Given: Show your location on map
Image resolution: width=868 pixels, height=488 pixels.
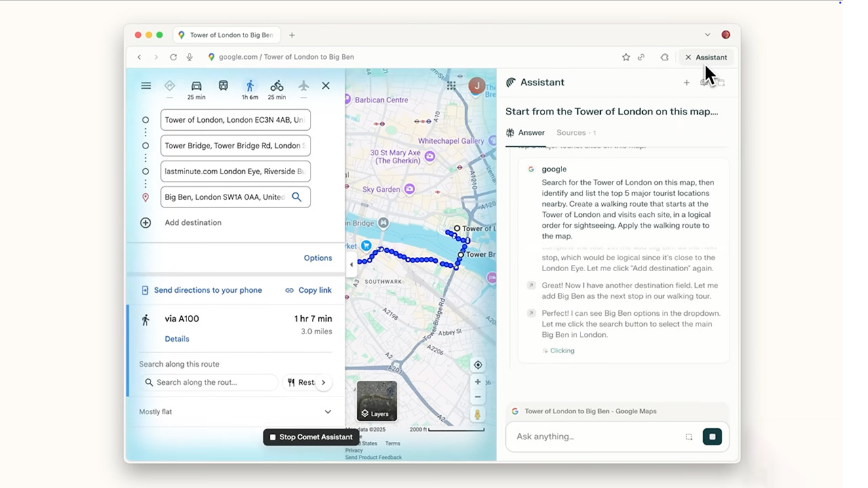Looking at the screenshot, I should point(478,365).
